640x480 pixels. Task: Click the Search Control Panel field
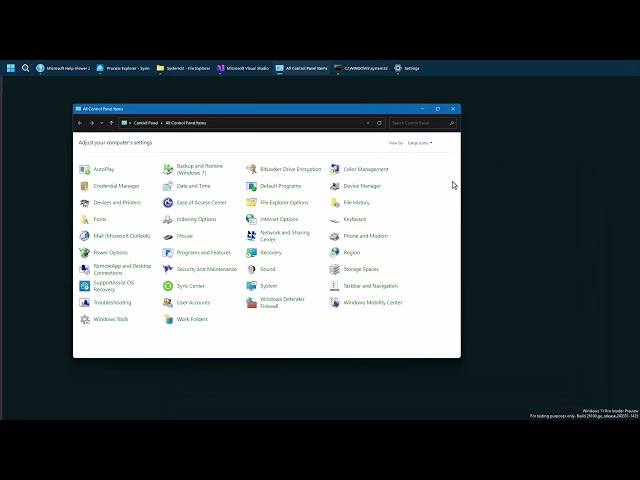[422, 123]
